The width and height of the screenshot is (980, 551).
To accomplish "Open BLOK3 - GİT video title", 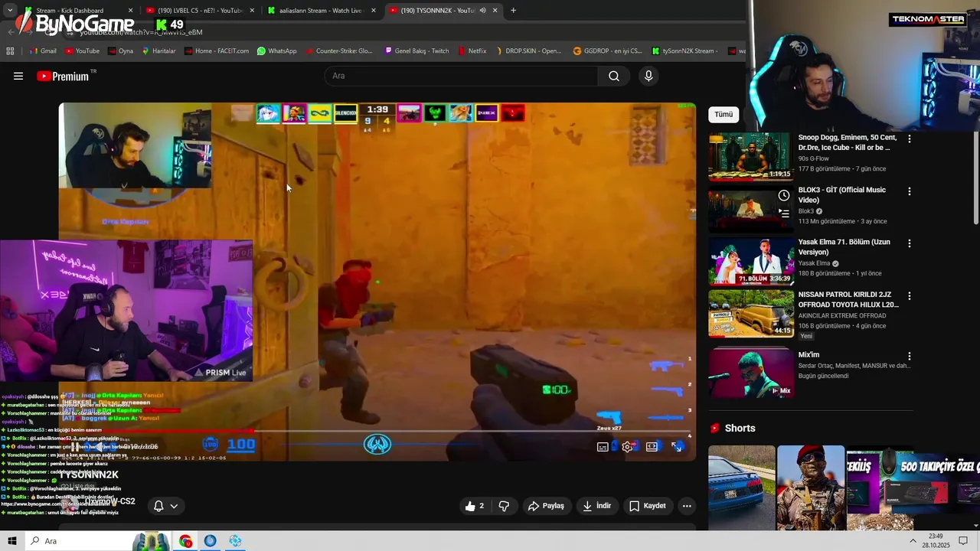I will 841,194.
